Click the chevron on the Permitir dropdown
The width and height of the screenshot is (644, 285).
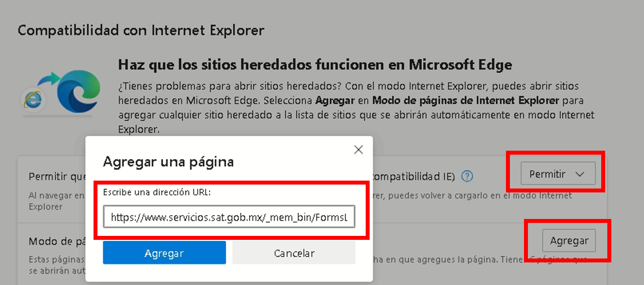coord(580,174)
